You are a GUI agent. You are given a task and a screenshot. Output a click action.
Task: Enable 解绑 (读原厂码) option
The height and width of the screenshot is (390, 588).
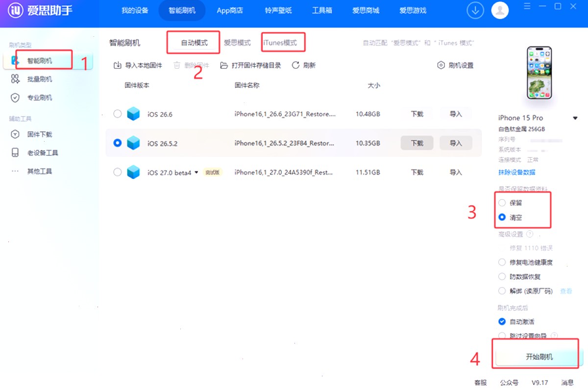click(x=502, y=291)
